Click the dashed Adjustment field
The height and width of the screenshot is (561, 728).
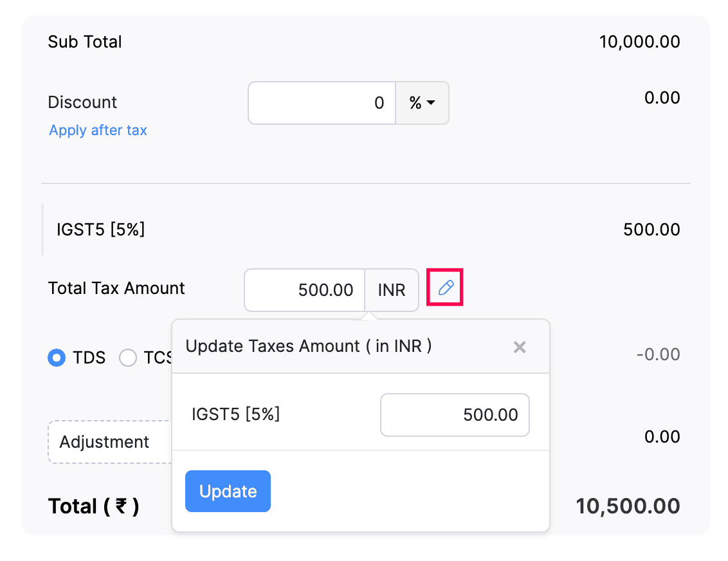104,442
